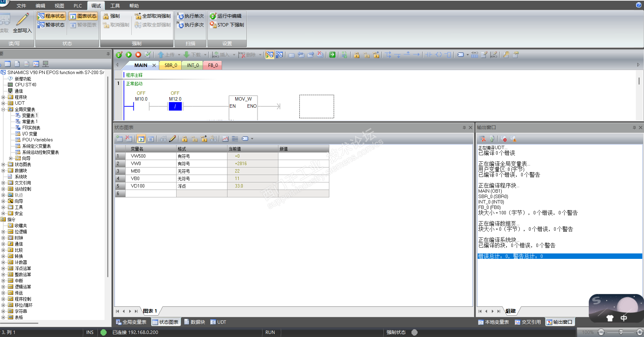Viewport: 644px width, 337px height.
Task: Click the 下载 download arrow icon
Action: point(186,55)
